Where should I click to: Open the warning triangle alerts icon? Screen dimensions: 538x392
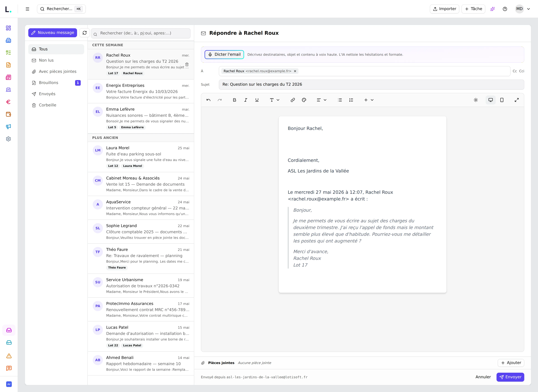(x=9, y=356)
